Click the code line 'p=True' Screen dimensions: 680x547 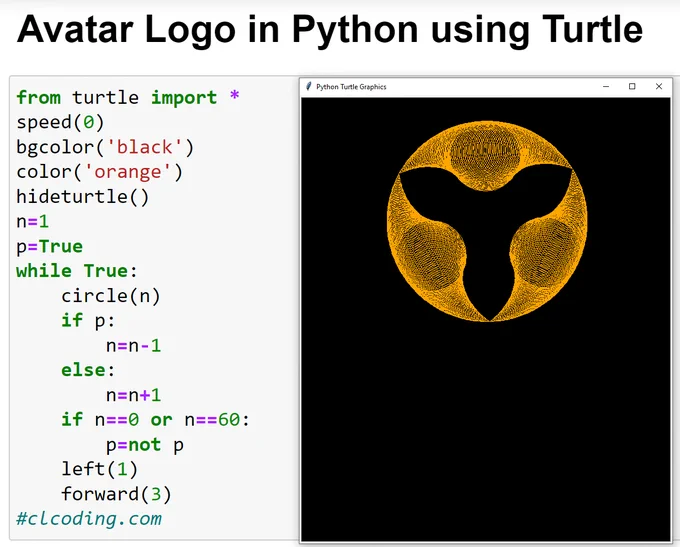[49, 246]
